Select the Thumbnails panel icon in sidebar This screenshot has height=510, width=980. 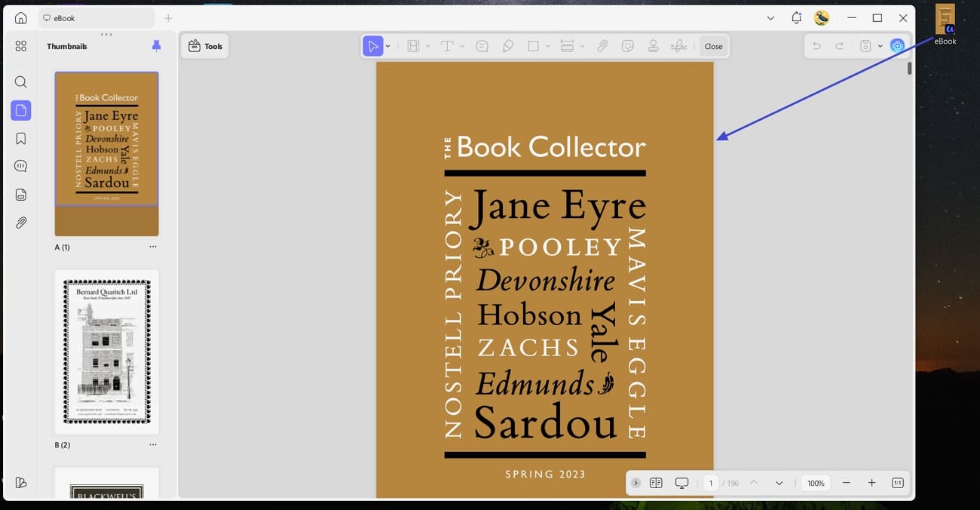(x=21, y=110)
